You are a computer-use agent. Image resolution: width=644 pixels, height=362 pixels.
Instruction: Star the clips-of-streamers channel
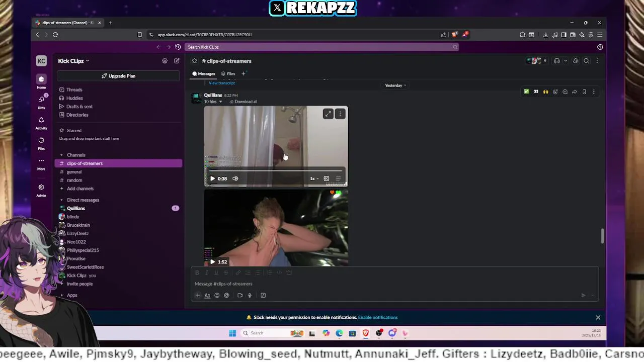(194, 61)
